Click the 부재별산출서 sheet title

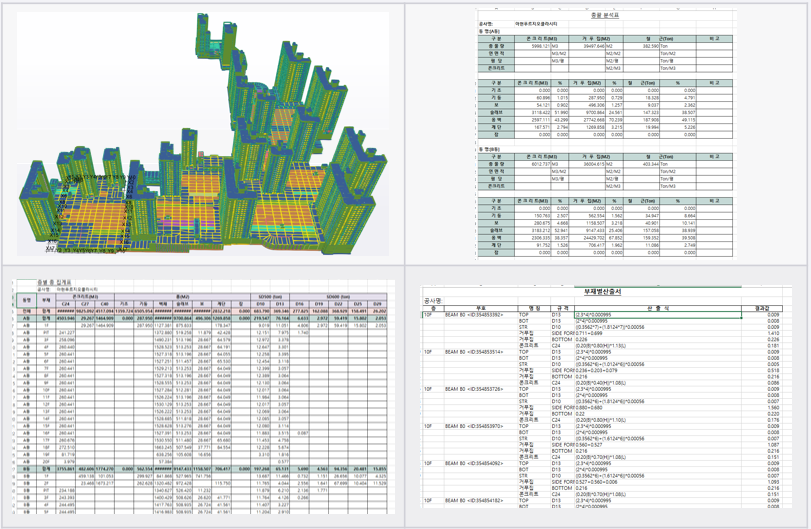click(603, 292)
